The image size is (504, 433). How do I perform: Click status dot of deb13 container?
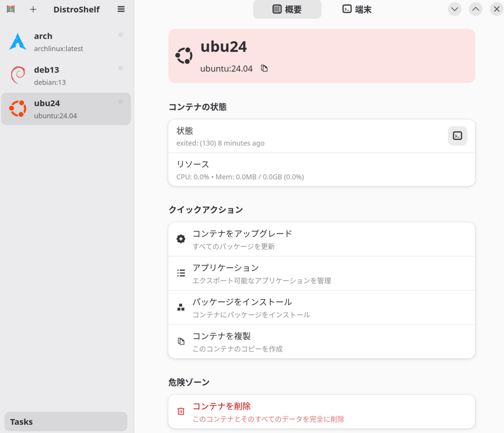[120, 68]
